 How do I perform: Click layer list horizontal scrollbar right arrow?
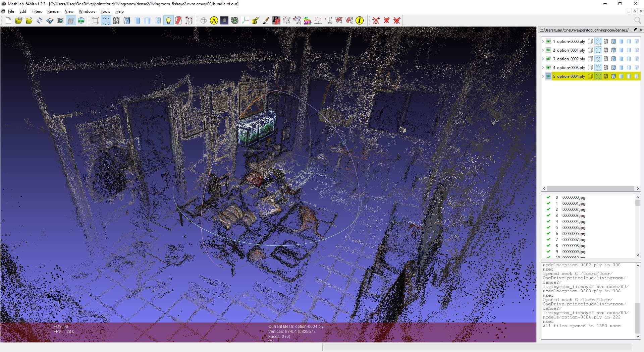point(638,189)
